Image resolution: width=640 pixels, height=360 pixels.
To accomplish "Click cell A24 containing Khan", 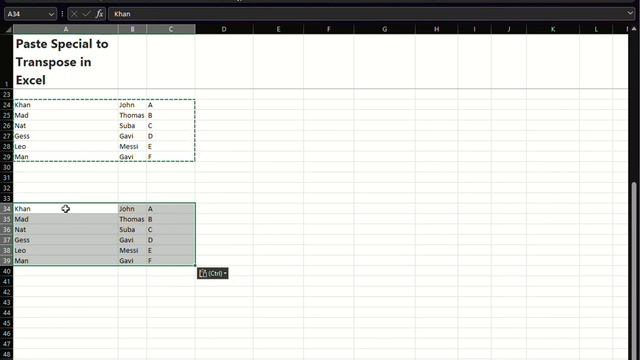I will [x=66, y=105].
